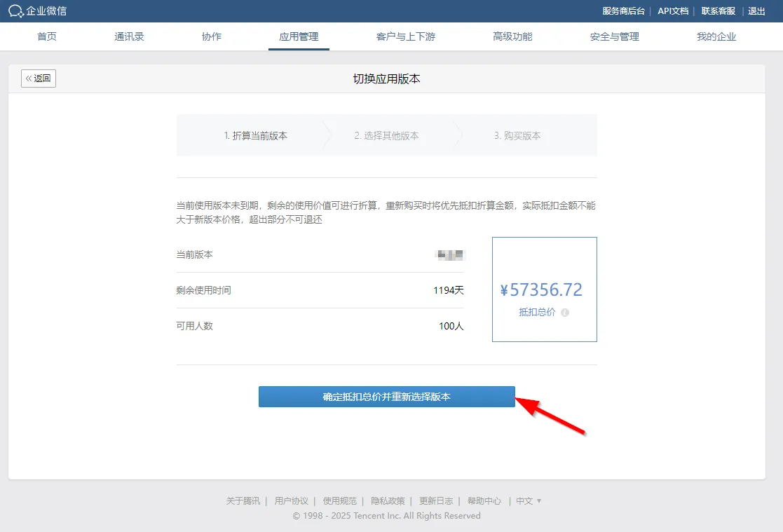Screen dimensions: 783x532
Task: Click 确定抵扣总价并重新选择版本 button
Action: [386, 397]
